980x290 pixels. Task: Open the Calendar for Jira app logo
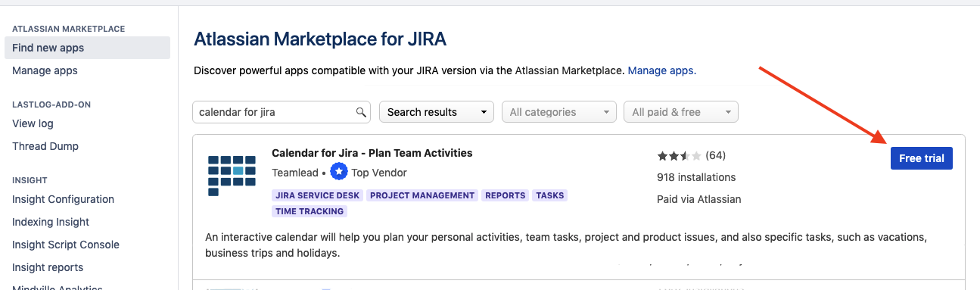pyautogui.click(x=232, y=176)
